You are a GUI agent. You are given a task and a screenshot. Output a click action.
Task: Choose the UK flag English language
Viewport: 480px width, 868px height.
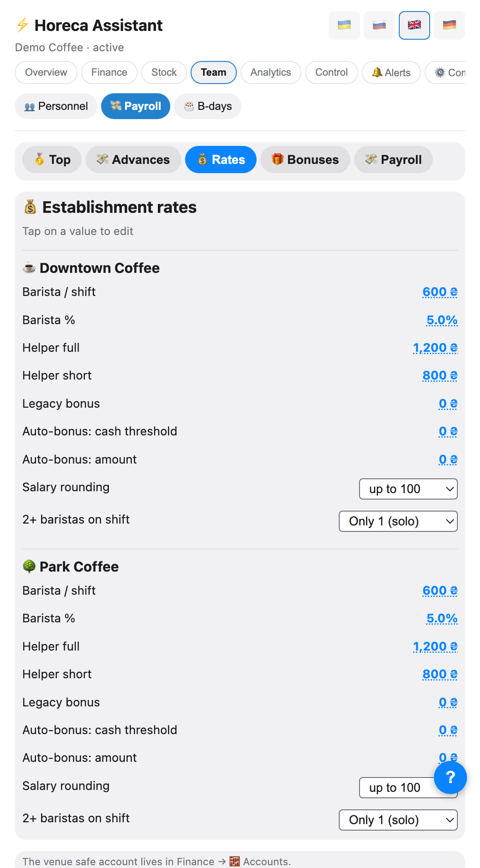[414, 25]
